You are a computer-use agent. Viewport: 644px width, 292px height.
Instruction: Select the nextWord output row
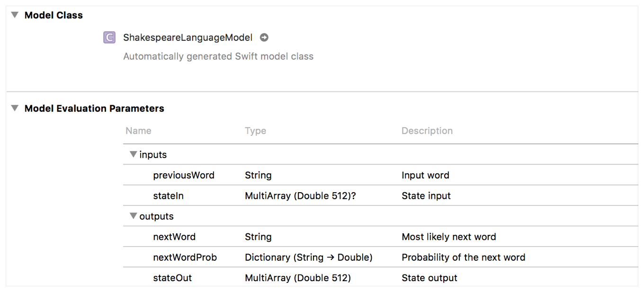pos(174,237)
